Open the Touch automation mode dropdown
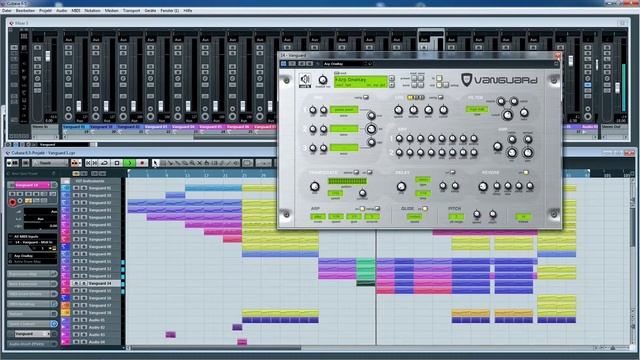 click(50, 163)
